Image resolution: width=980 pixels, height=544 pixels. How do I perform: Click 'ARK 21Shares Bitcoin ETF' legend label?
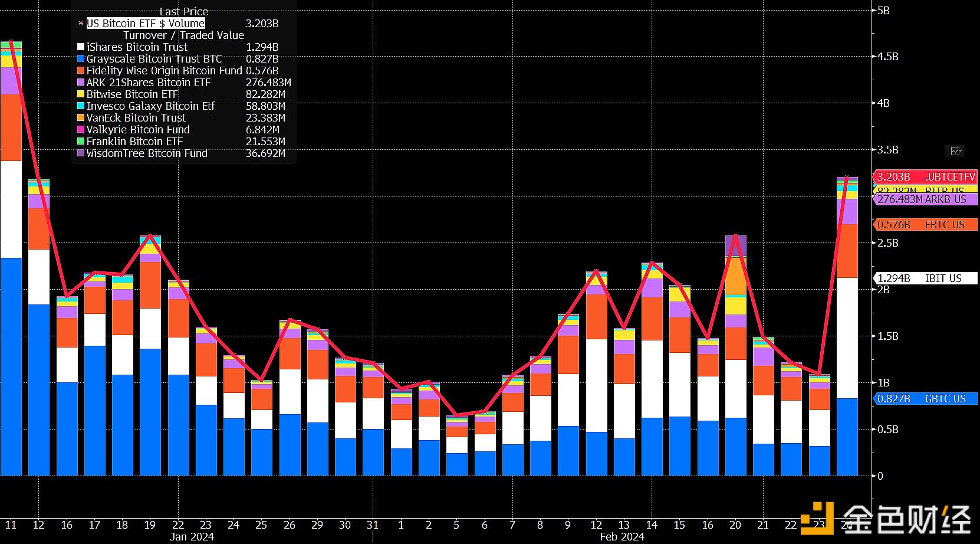point(149,82)
